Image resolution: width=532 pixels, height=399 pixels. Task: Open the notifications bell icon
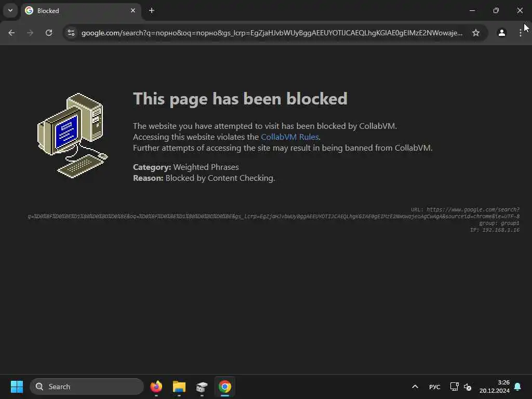tap(517, 387)
